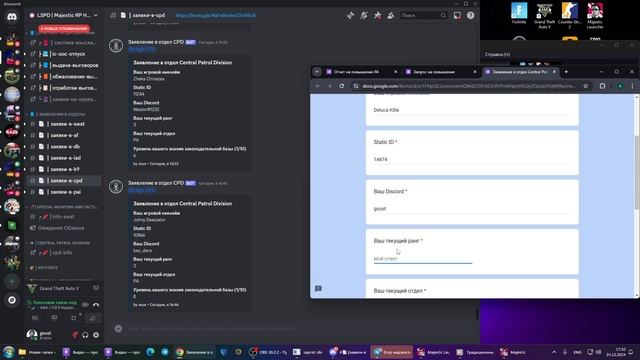Open Discord user settings gear
This screenshot has height=360, width=640.
click(96, 335)
